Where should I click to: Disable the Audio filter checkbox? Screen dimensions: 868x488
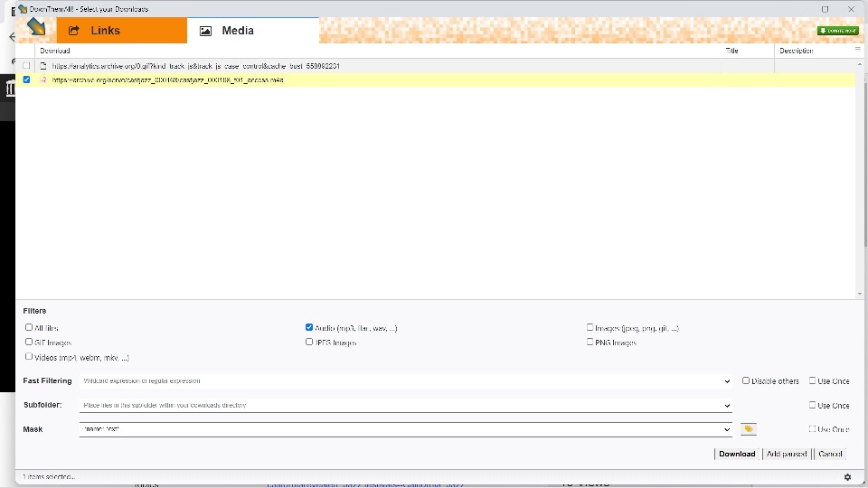tap(309, 327)
